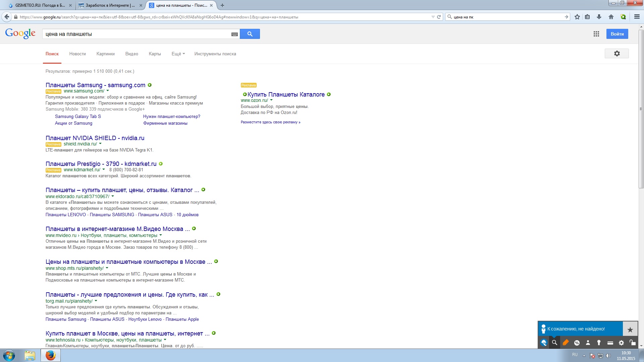
Task: Open Google search settings gear
Action: click(617, 54)
